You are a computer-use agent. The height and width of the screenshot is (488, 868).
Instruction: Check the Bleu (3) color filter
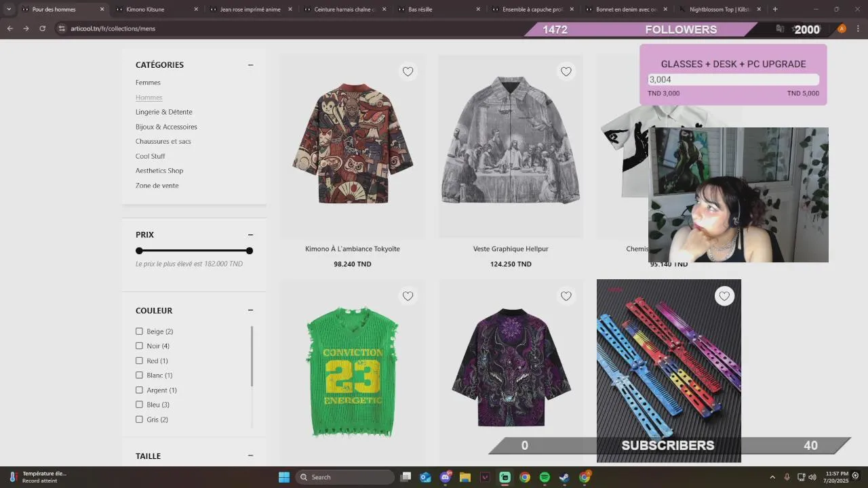139,405
